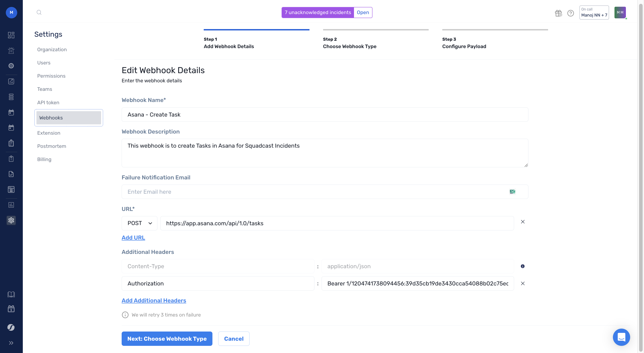Screen dimensions: 644x353
Task: Open the dashboard grid sidebar icon
Action: (11, 35)
